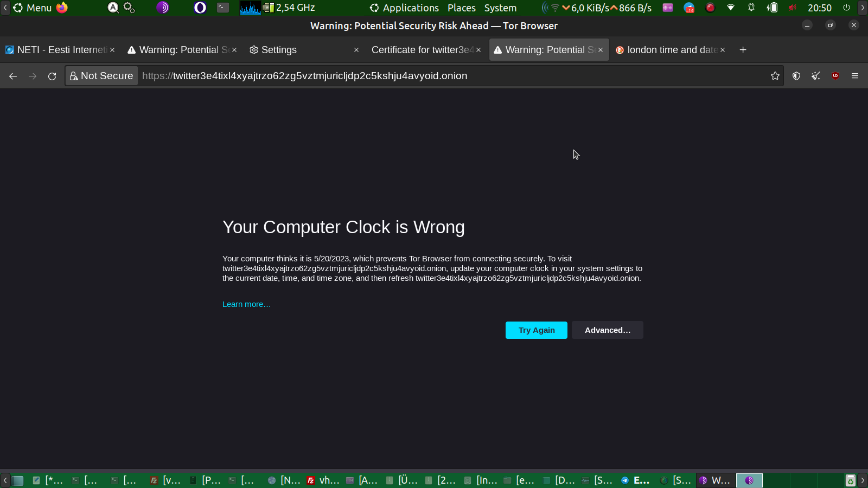Open the CPU load graph monitor
This screenshot has width=868, height=488.
click(251, 8)
